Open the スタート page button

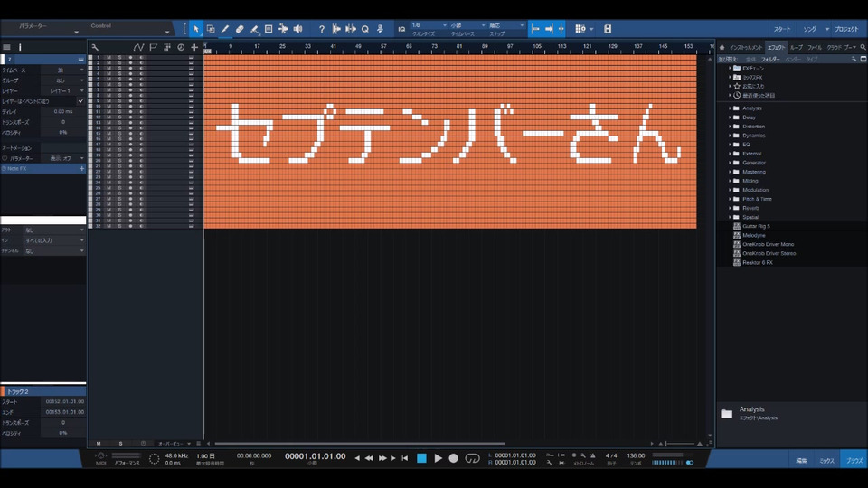coord(782,29)
